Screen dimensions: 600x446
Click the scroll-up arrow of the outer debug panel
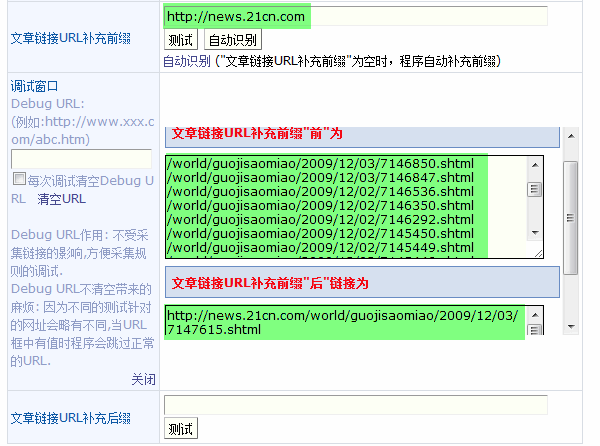point(571,135)
